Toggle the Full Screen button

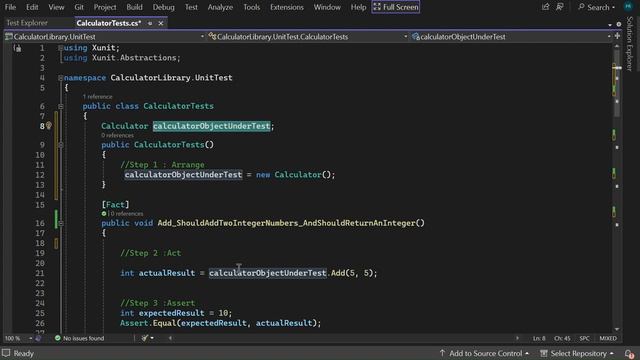(396, 7)
